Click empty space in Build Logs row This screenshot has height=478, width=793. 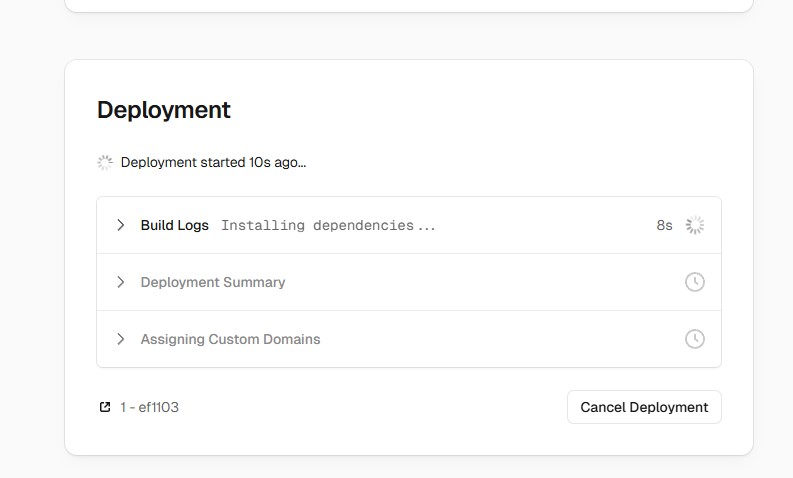[546, 225]
